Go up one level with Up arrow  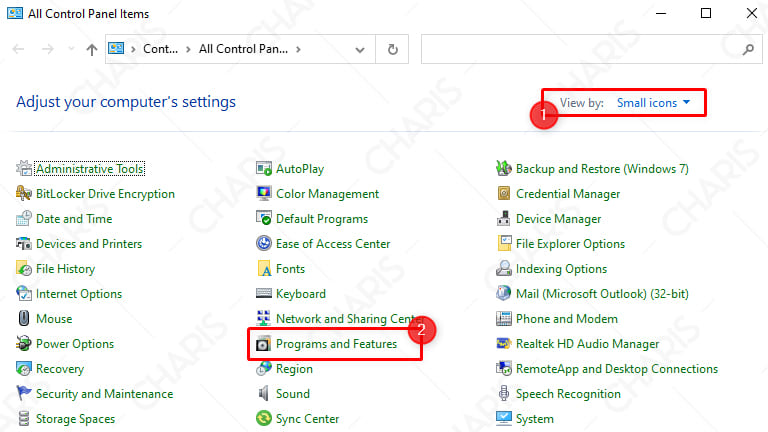tap(92, 49)
